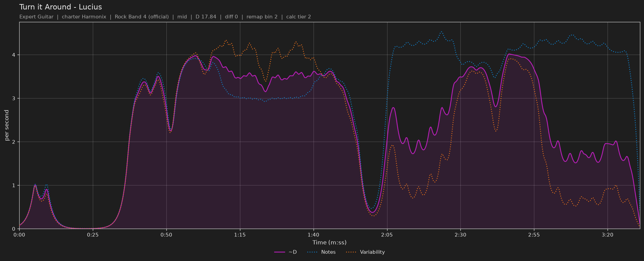The image size is (644, 261).
Task: Click the 'per second' y-axis label
Action: pos(7,125)
